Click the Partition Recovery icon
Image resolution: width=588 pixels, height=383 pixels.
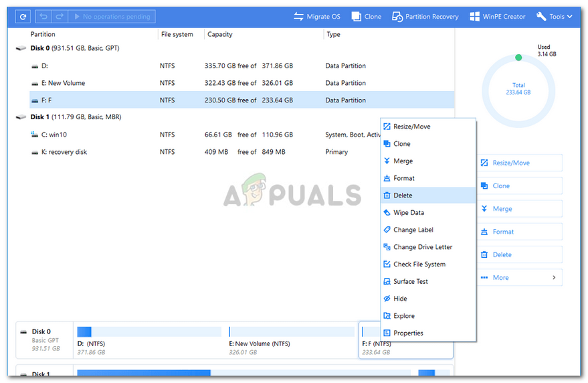point(397,17)
